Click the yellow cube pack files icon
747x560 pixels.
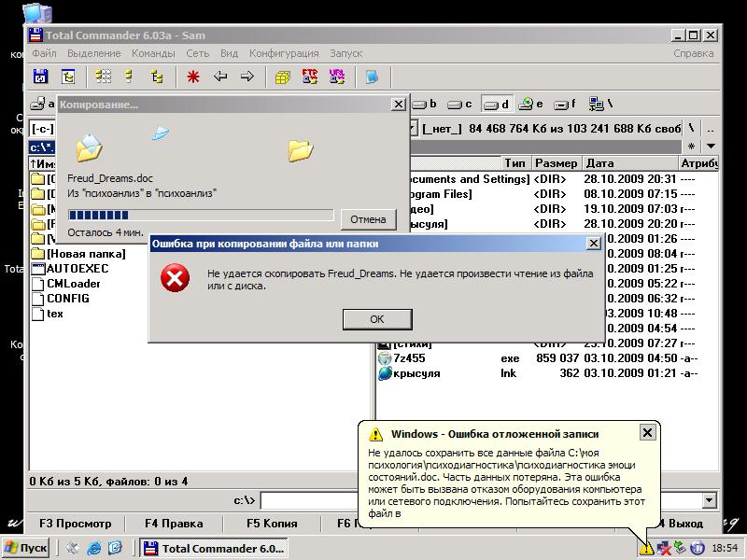pyautogui.click(x=283, y=77)
